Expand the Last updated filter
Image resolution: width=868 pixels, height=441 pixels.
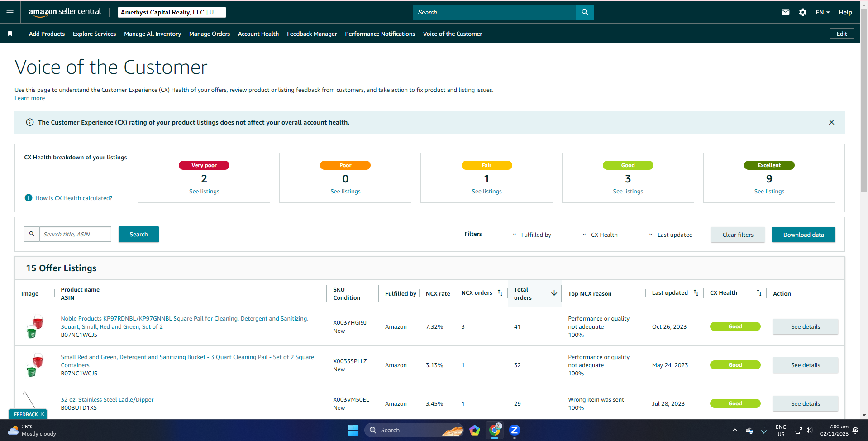tap(671, 235)
